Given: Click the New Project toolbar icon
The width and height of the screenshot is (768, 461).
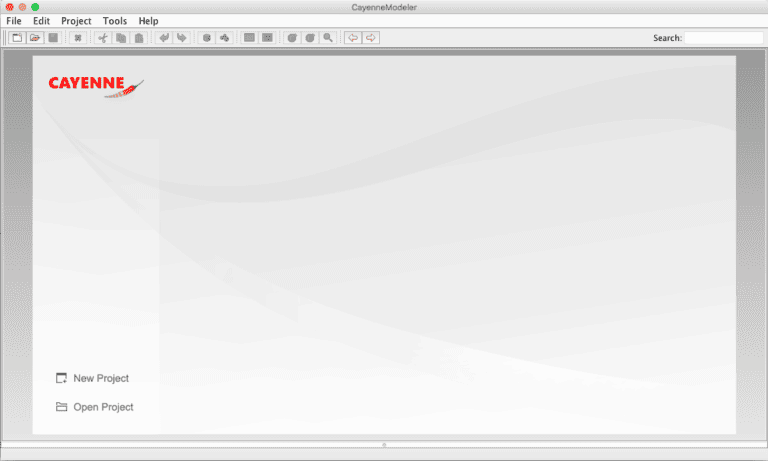Looking at the screenshot, I should 16,38.
